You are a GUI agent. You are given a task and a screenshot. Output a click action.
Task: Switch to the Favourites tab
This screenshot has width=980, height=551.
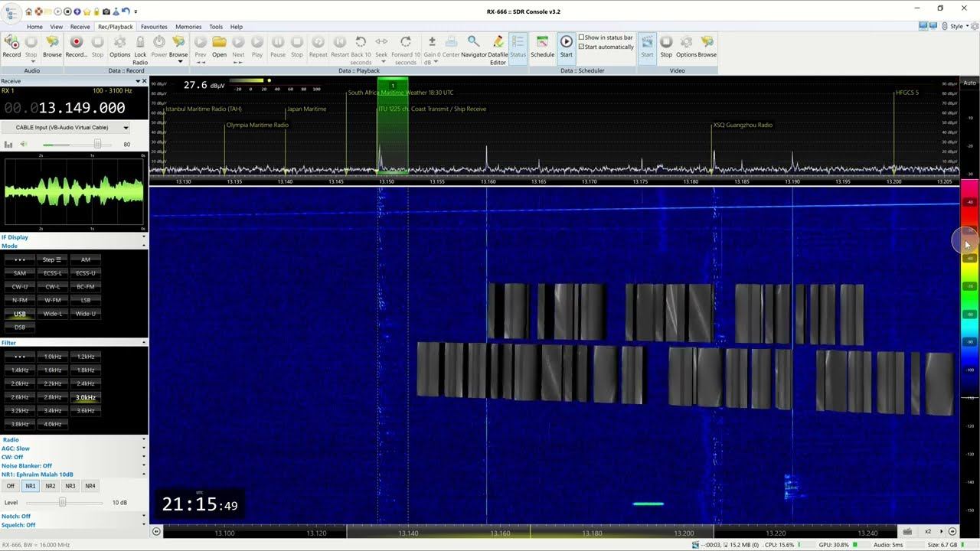[x=154, y=27]
